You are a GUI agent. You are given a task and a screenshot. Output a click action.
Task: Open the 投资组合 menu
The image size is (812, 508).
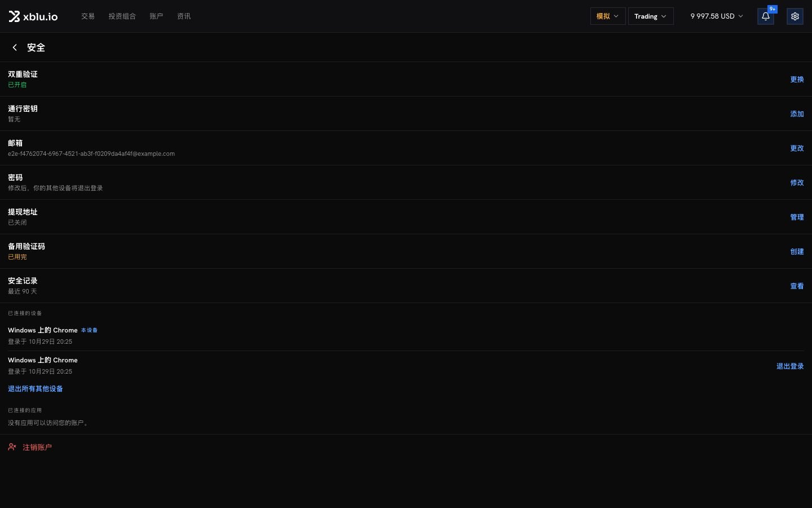point(122,16)
